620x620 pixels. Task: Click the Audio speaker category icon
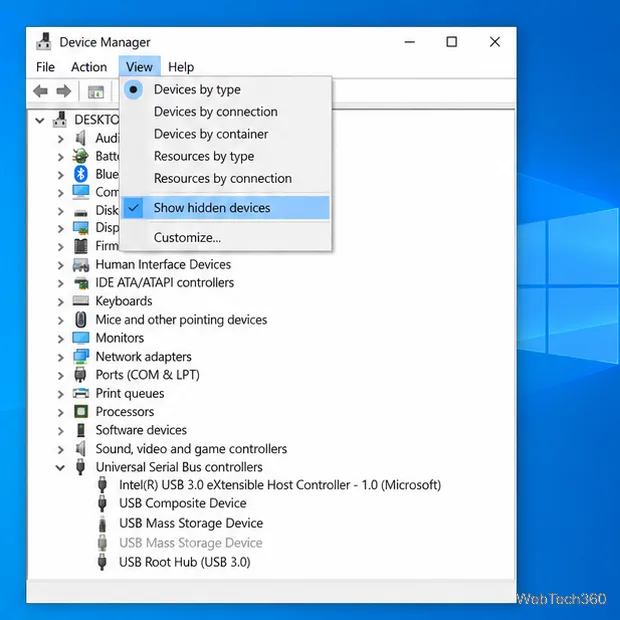[x=80, y=138]
